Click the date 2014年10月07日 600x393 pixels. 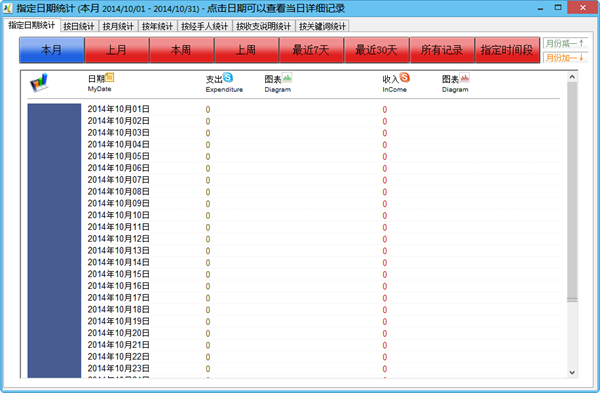(119, 180)
